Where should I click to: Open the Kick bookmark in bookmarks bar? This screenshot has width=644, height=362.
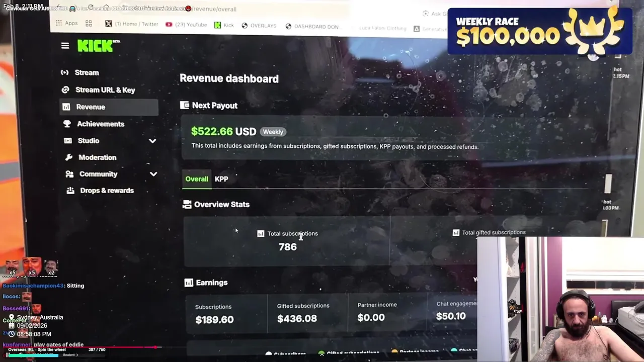click(x=224, y=25)
